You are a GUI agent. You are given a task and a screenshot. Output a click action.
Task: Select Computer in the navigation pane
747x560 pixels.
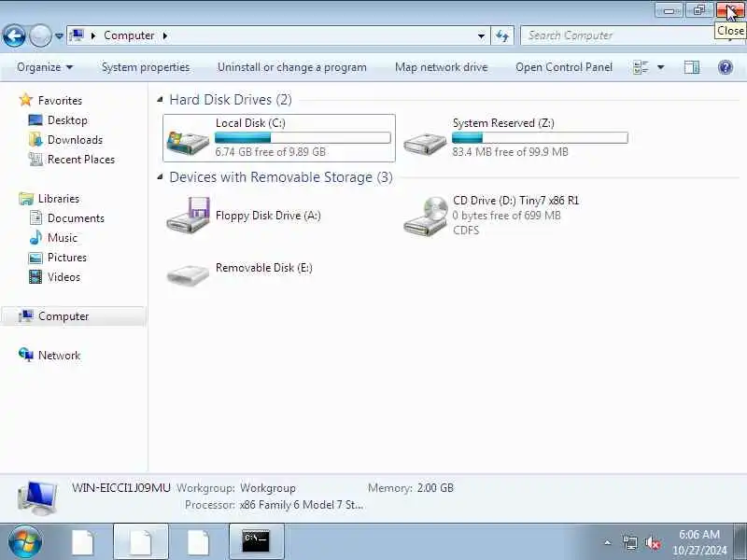click(x=74, y=316)
